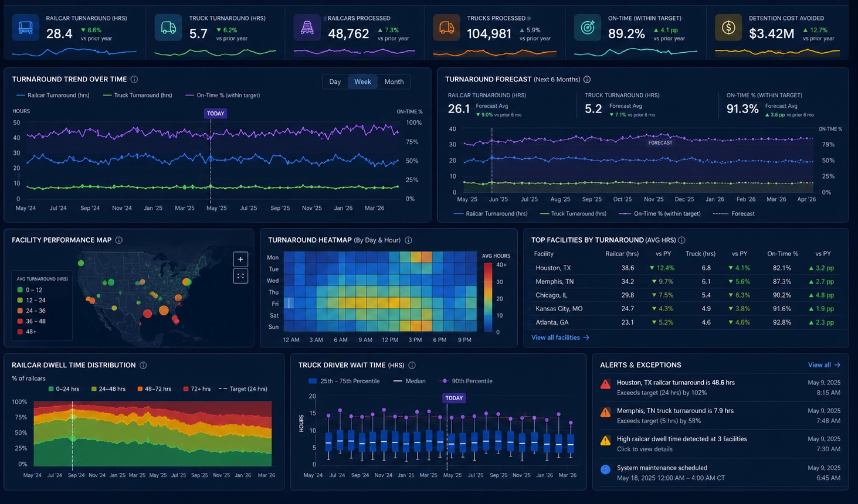Click the 48,762 railcars processed value

348,34
